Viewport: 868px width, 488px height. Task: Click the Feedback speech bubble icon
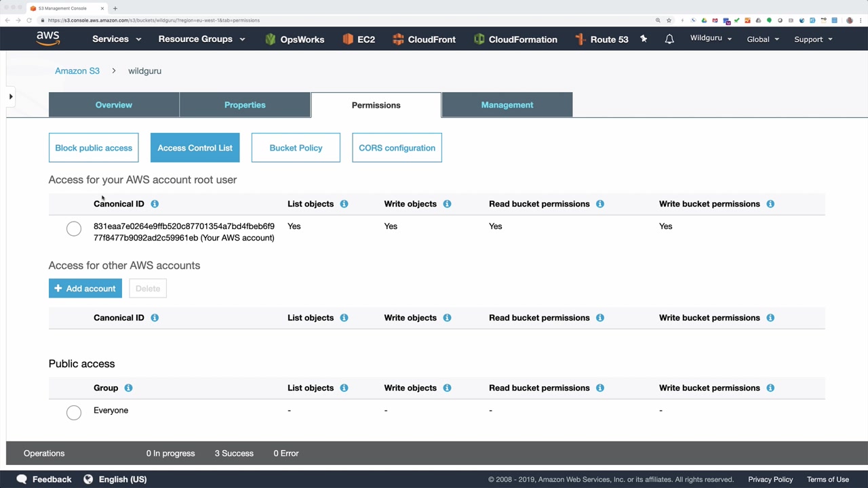click(22, 479)
